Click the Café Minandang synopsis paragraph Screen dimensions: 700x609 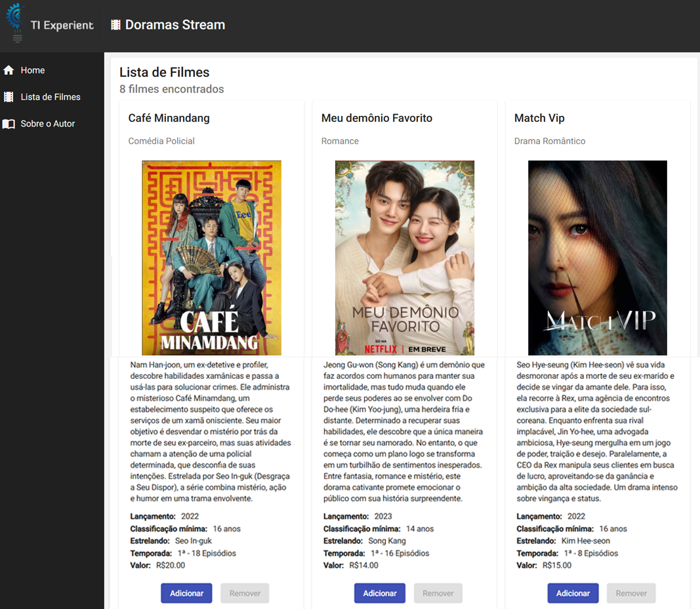(x=211, y=431)
